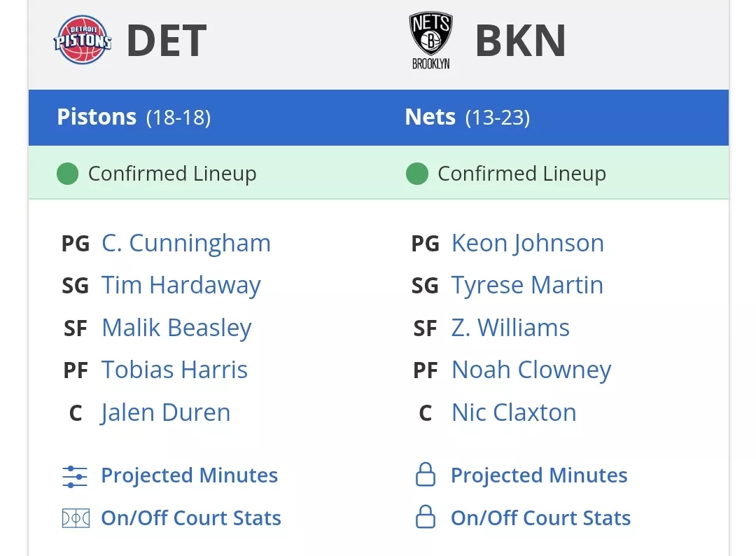
Task: Open Keon Johnson player page
Action: pyautogui.click(x=528, y=243)
